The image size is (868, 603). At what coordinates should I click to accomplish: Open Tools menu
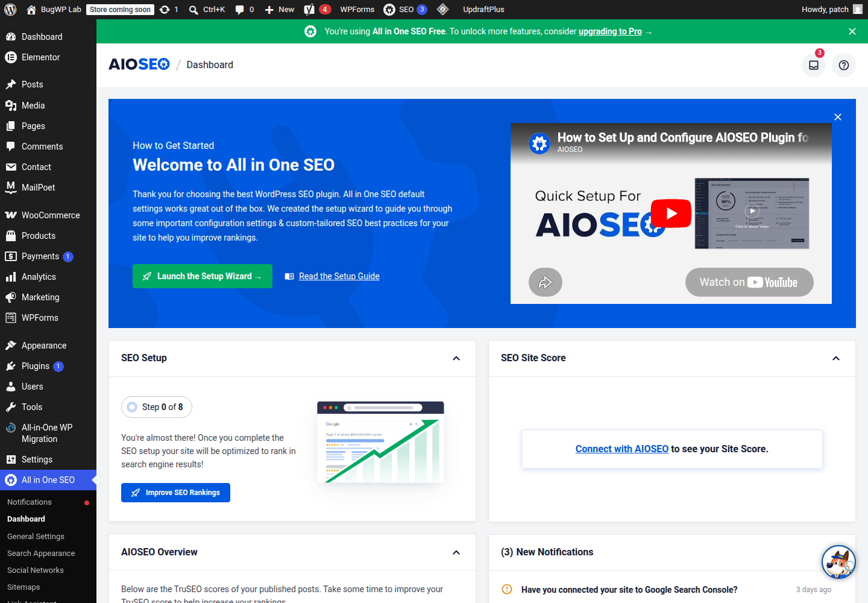48,407
